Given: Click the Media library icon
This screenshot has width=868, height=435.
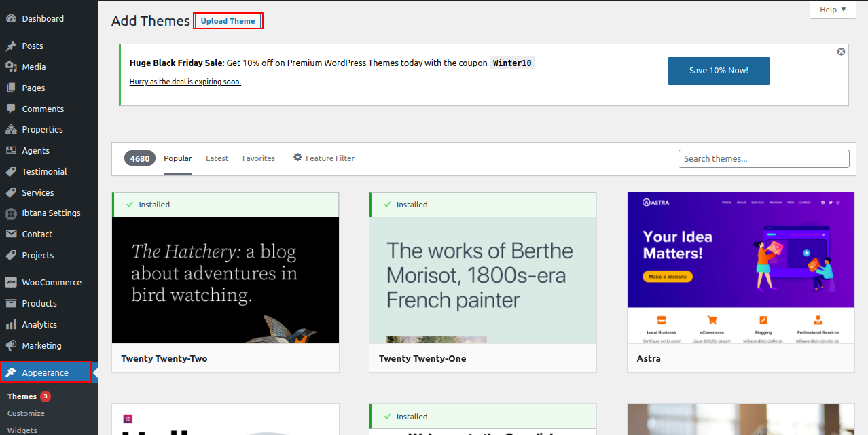Looking at the screenshot, I should coord(11,67).
